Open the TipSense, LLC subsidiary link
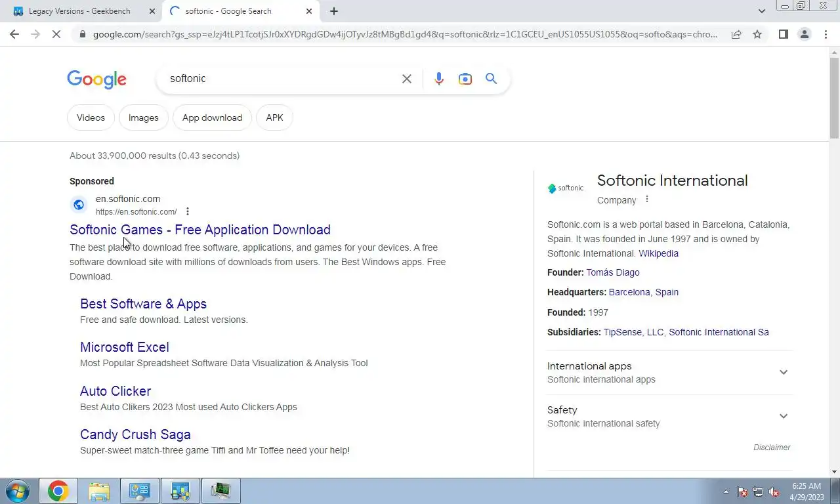840x504 pixels. pyautogui.click(x=633, y=332)
